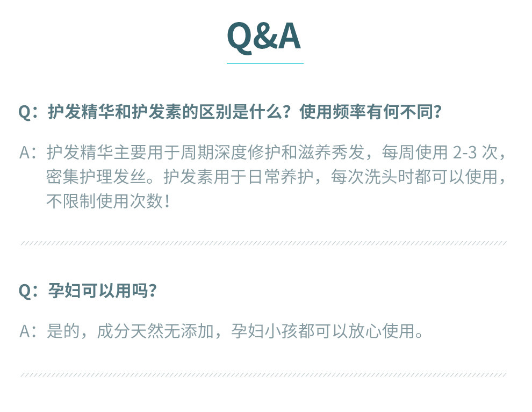532x412 pixels.
Task: Click the striped divider at the bottom
Action: click(x=263, y=374)
